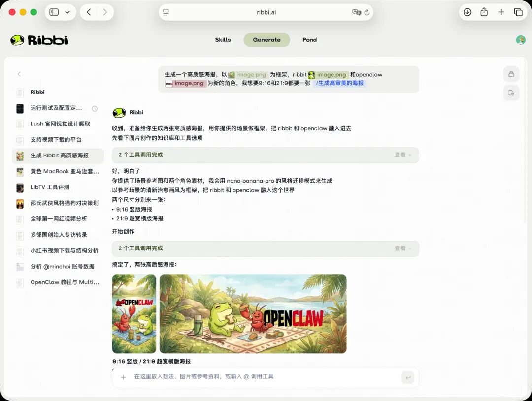Click the reload button in the address bar
Viewport: 532px width, 401px height.
click(367, 12)
